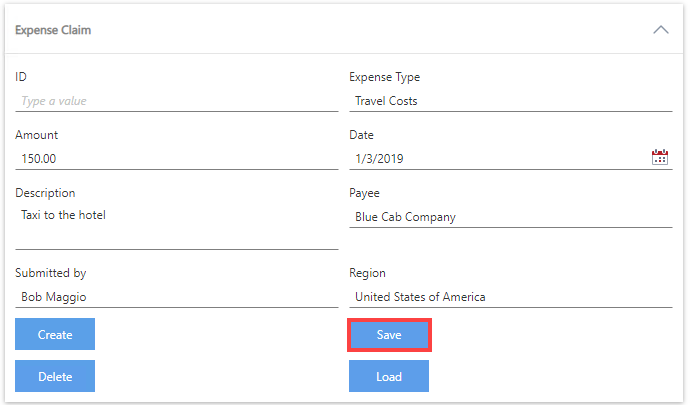Select the Submitted by field Bob Maggio
The image size is (690, 405).
pos(176,297)
